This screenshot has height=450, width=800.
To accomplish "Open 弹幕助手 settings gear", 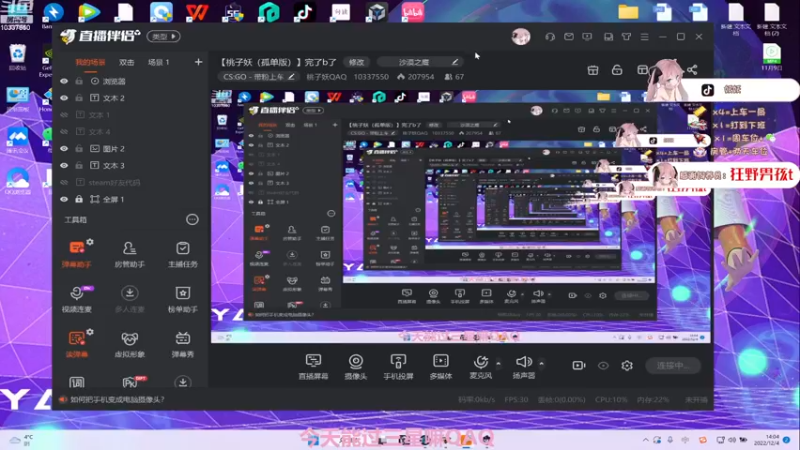I will [x=90, y=242].
